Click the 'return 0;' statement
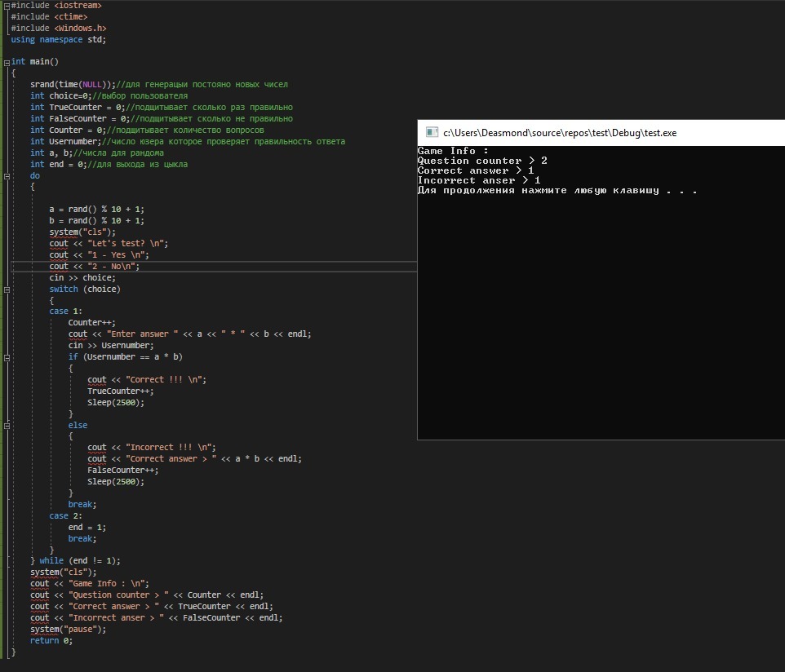Viewport: 785px width, 672px height. (x=51, y=640)
